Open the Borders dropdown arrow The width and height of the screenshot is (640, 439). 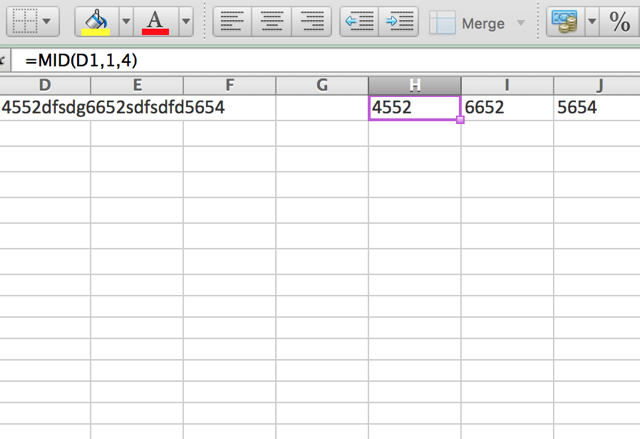tap(47, 21)
